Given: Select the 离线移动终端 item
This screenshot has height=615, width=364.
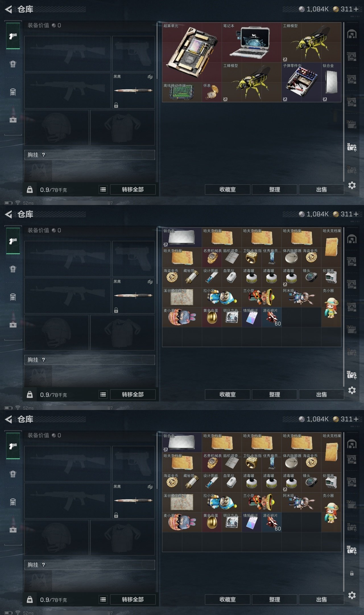Looking at the screenshot, I should pos(182,92).
